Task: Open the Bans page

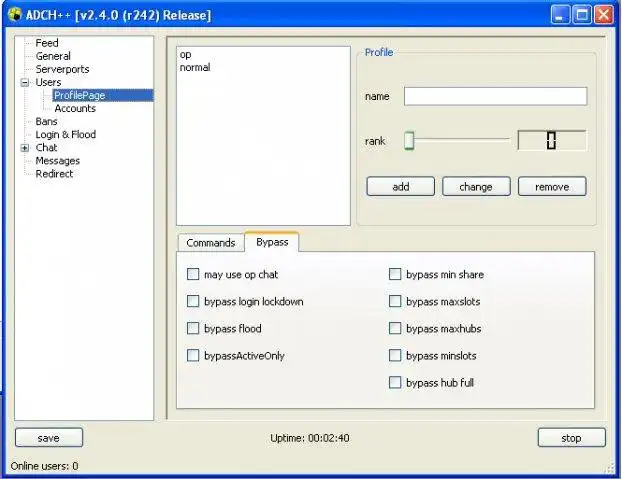Action: [46, 121]
